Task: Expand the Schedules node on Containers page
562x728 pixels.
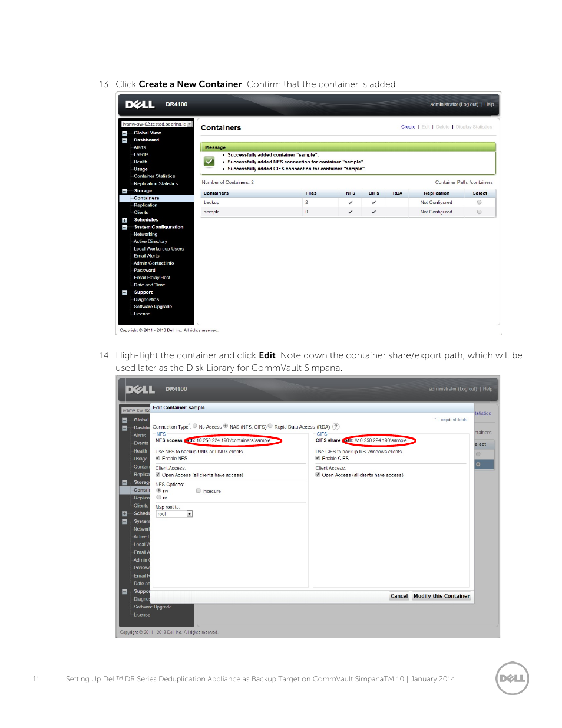Action: click(124, 220)
